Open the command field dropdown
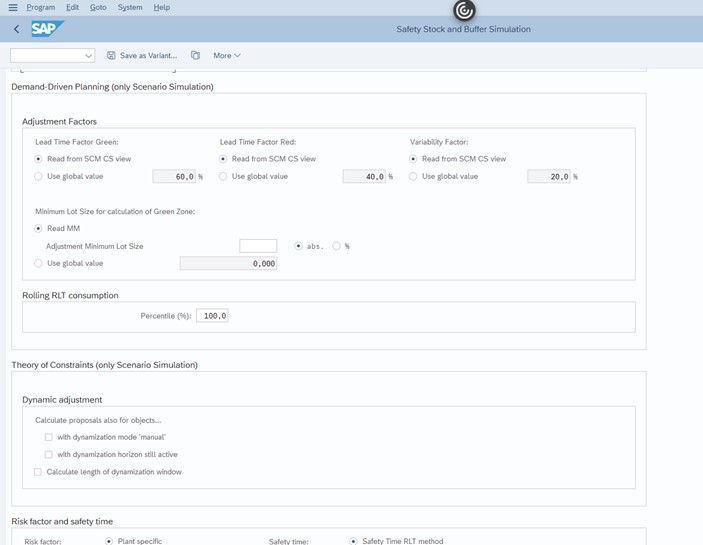Screen dimensions: 703x545 pos(88,56)
